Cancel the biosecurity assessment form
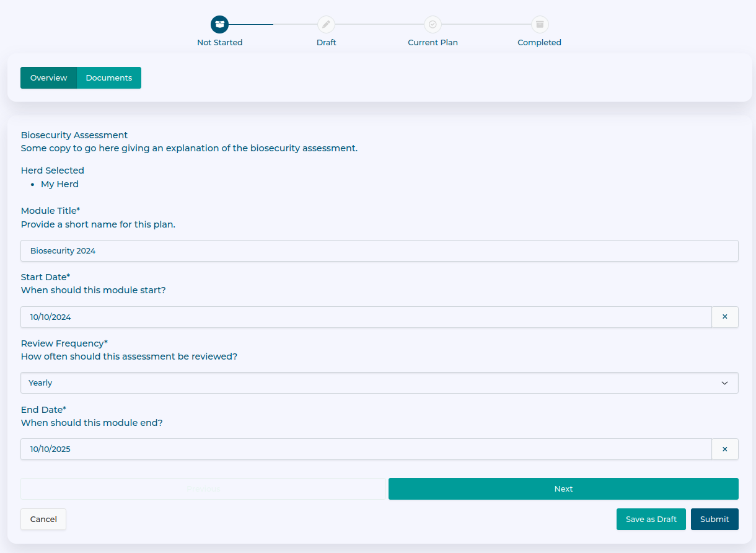Viewport: 756px width, 553px height. (x=43, y=520)
